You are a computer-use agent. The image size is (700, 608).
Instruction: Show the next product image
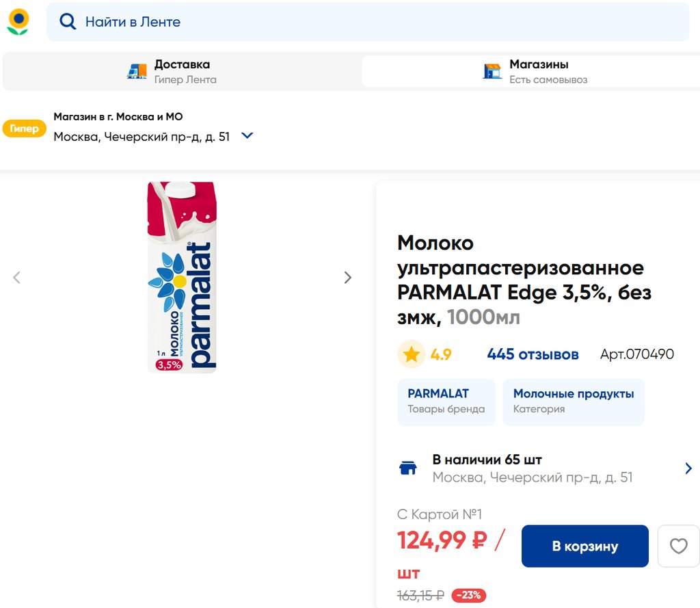tap(348, 278)
